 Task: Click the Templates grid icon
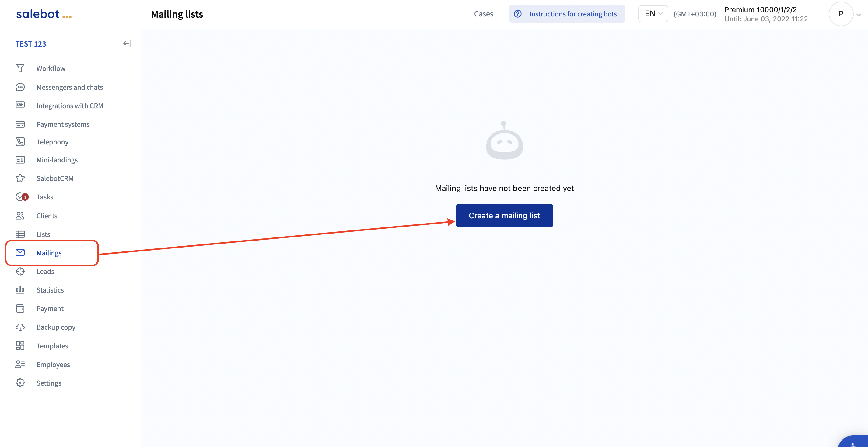20,346
